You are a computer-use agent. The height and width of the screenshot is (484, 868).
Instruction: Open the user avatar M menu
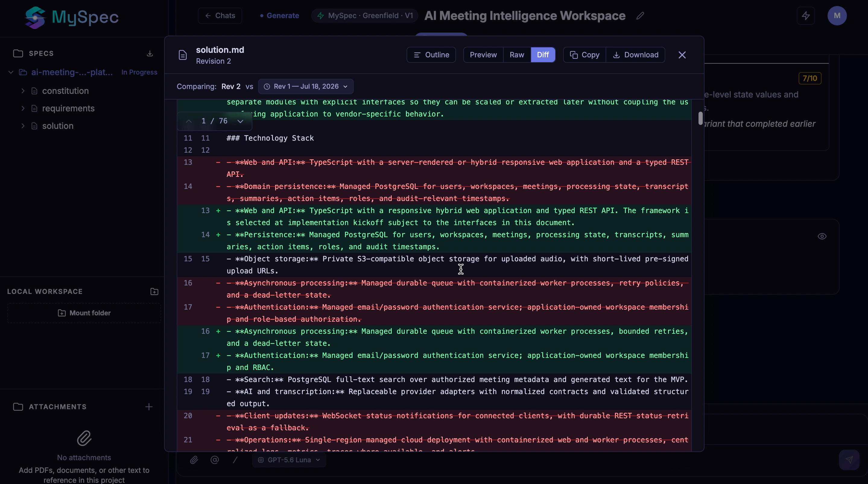pyautogui.click(x=837, y=16)
